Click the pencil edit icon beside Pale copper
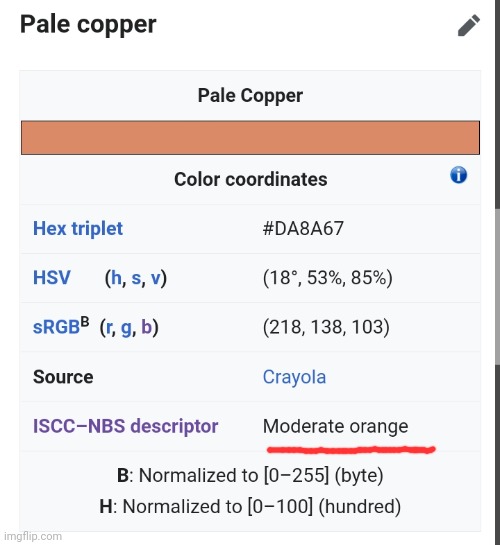This screenshot has width=500, height=545. pyautogui.click(x=469, y=25)
